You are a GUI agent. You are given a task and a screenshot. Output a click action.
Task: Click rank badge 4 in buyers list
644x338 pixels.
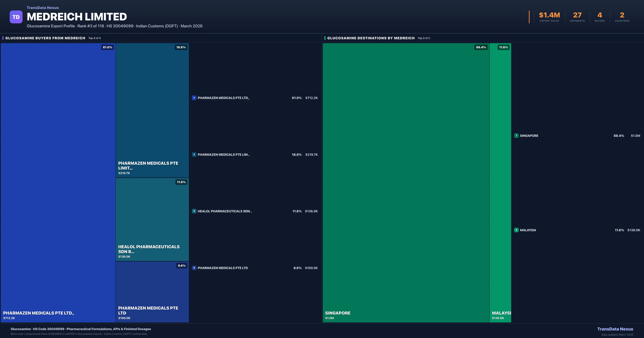pyautogui.click(x=194, y=268)
